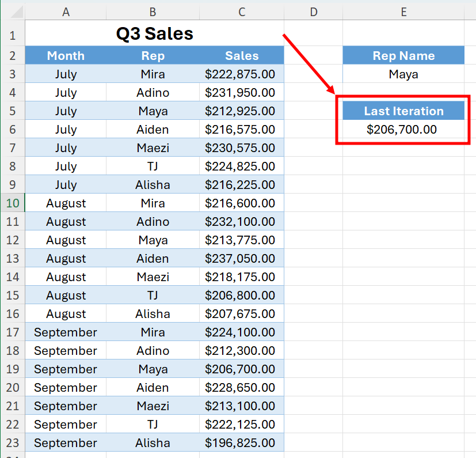The width and height of the screenshot is (476, 458).
Task: Select the Maya rep name input cell
Action: (x=403, y=74)
